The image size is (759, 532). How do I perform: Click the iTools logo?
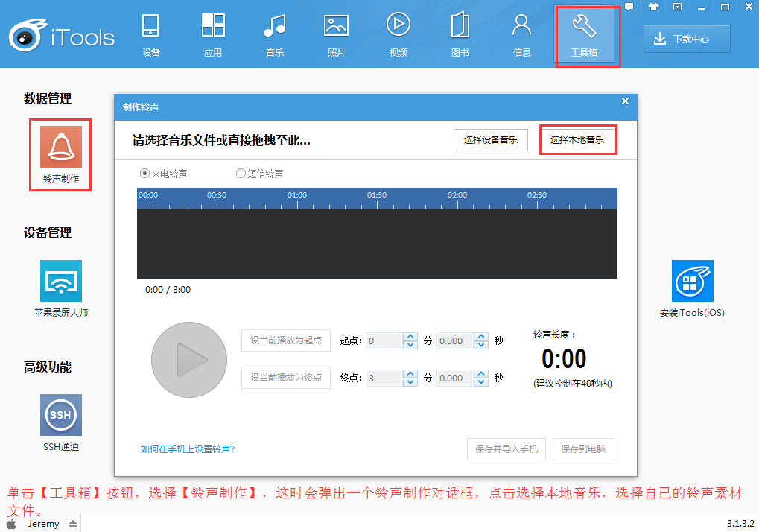(x=62, y=35)
